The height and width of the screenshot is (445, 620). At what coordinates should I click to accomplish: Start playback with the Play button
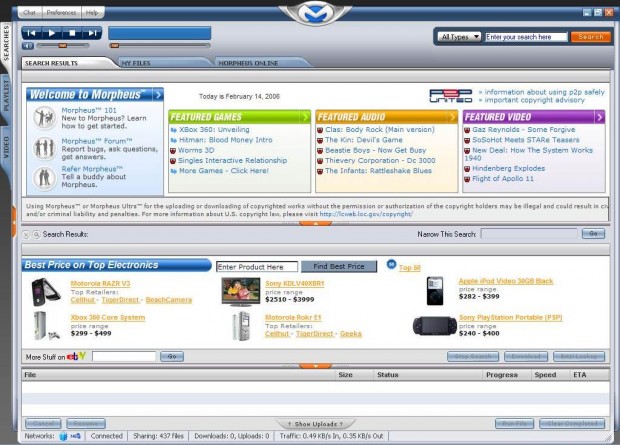[x=51, y=33]
